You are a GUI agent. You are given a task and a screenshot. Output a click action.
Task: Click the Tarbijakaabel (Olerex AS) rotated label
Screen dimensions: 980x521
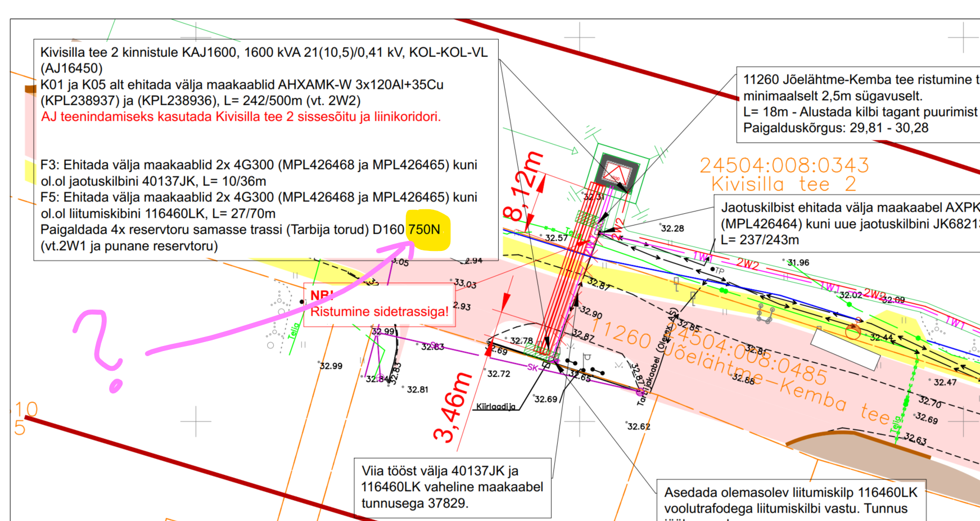point(657,357)
